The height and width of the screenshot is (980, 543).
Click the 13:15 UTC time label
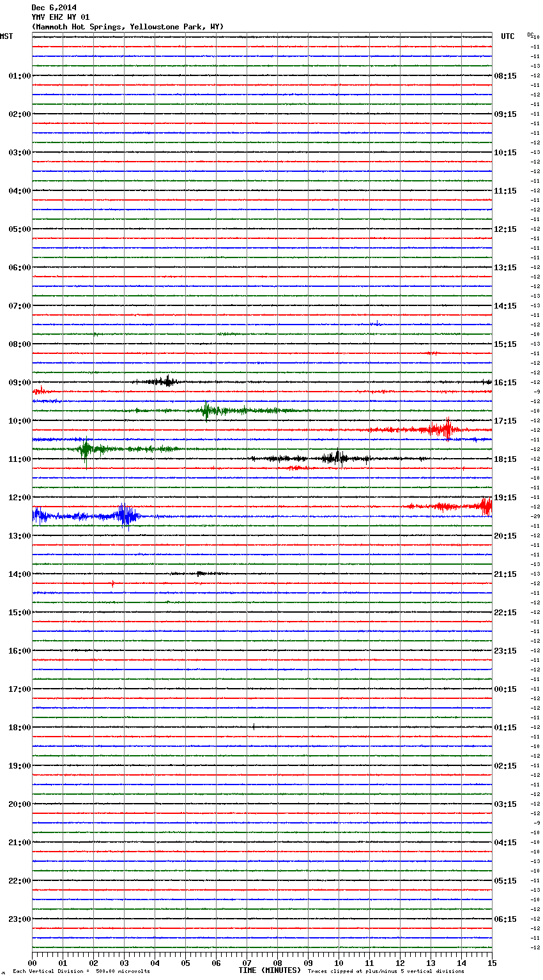[x=505, y=268]
